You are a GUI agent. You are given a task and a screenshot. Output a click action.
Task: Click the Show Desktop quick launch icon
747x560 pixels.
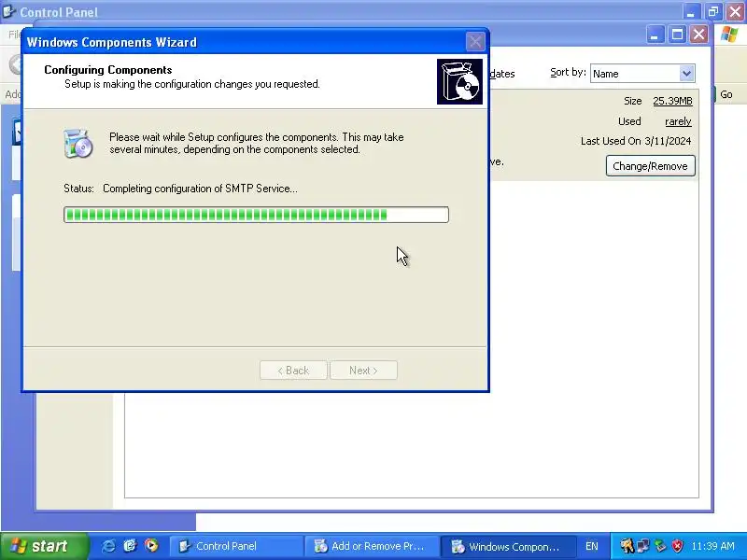130,546
